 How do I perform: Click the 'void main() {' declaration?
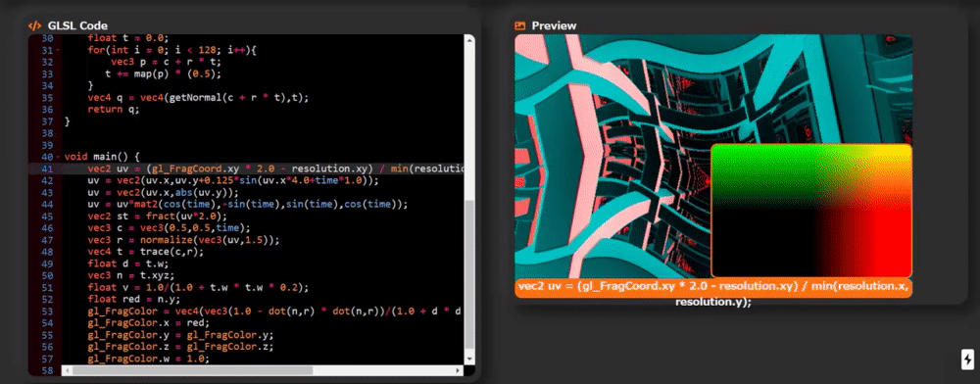pos(102,157)
